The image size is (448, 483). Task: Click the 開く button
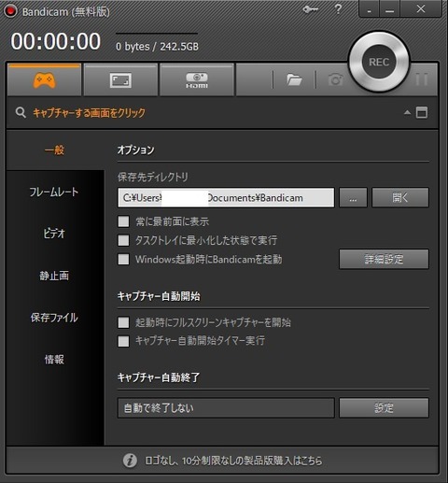(x=400, y=197)
